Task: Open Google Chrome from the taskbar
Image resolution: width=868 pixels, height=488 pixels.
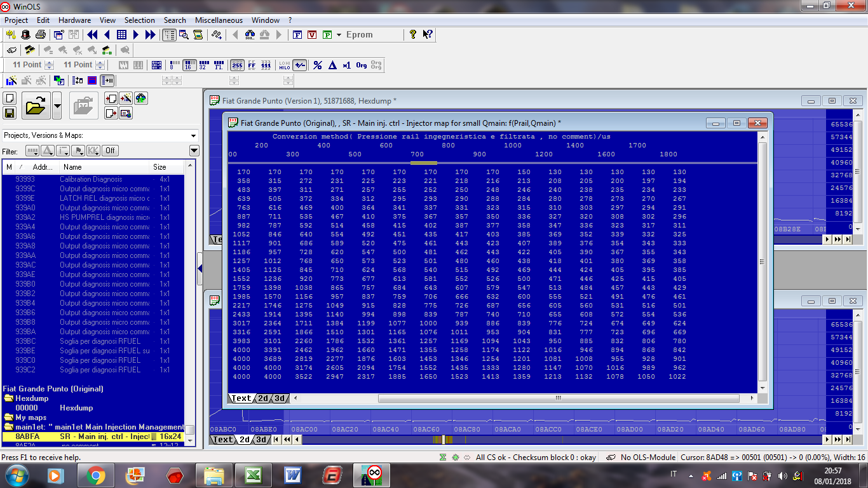Action: (x=96, y=475)
